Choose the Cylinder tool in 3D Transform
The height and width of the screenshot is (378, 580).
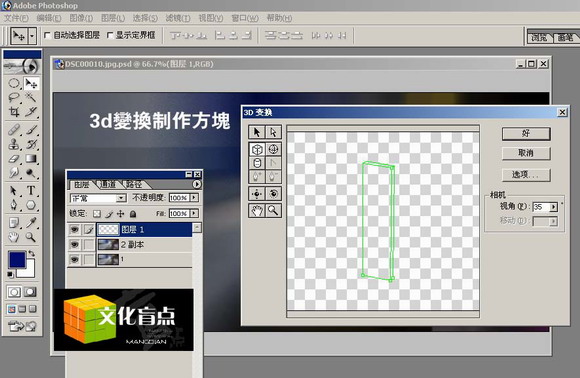point(257,163)
